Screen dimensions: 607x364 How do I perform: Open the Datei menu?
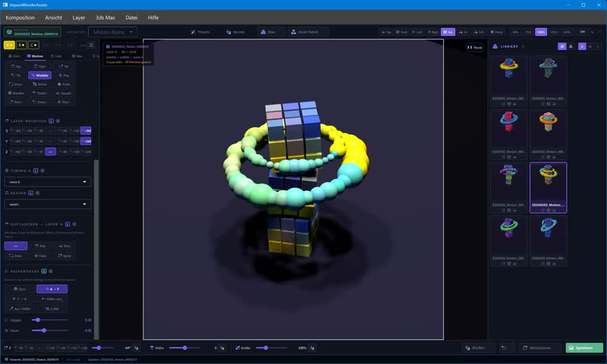click(131, 17)
